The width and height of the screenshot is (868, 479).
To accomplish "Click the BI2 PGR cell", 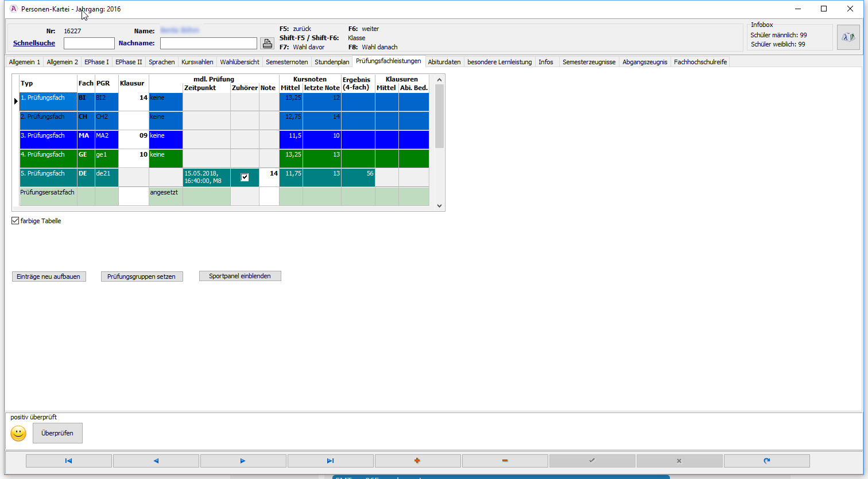I will [107, 102].
